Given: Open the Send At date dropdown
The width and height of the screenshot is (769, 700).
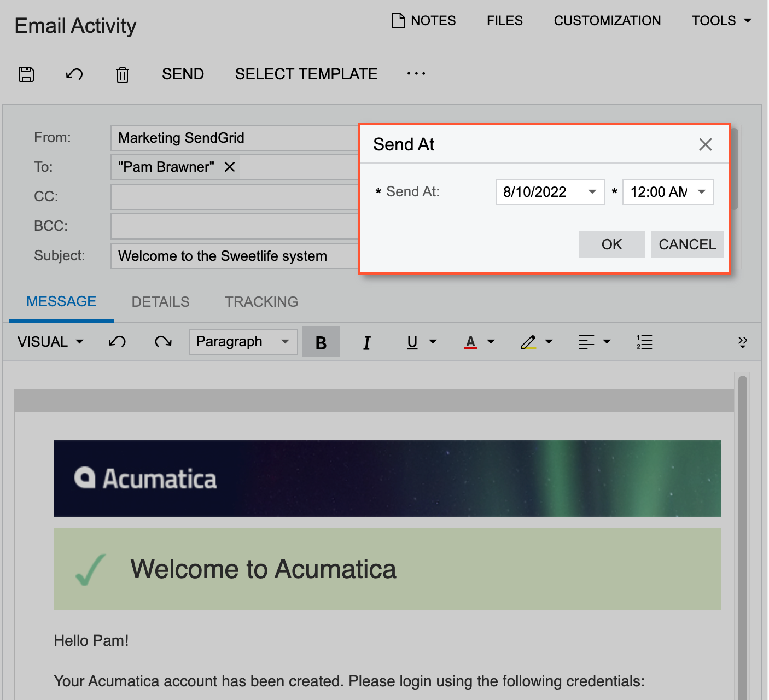Looking at the screenshot, I should tap(593, 192).
